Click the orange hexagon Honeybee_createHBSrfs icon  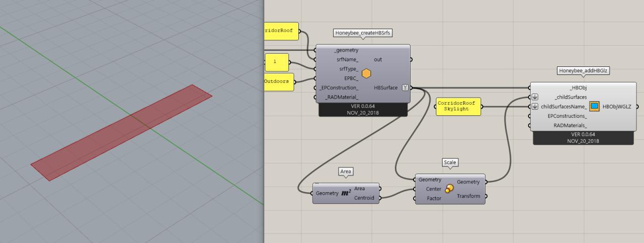tap(366, 73)
